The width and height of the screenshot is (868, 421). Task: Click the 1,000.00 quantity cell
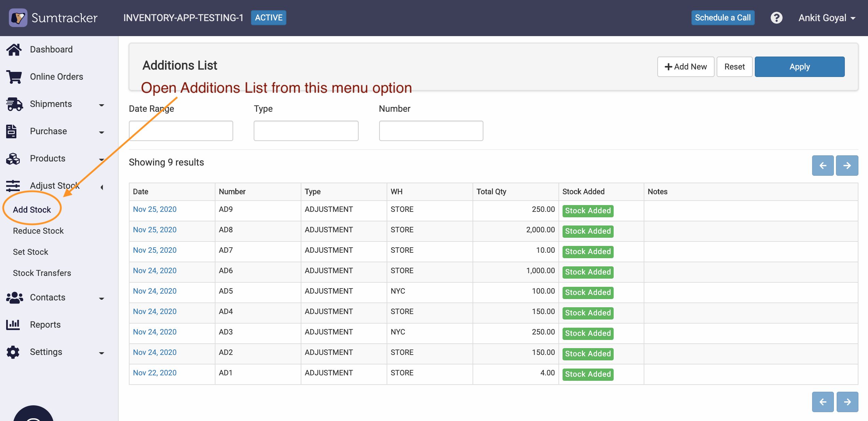[x=515, y=272]
